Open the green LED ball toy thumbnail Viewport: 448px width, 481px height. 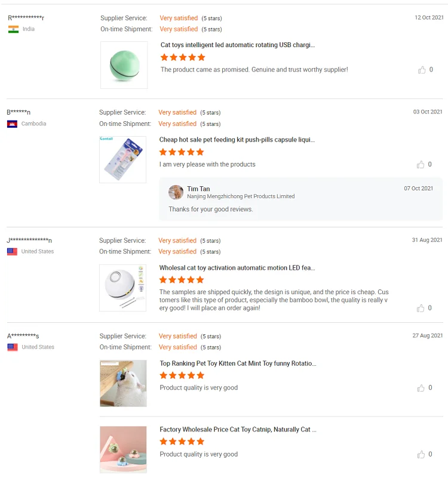pyautogui.click(x=124, y=65)
